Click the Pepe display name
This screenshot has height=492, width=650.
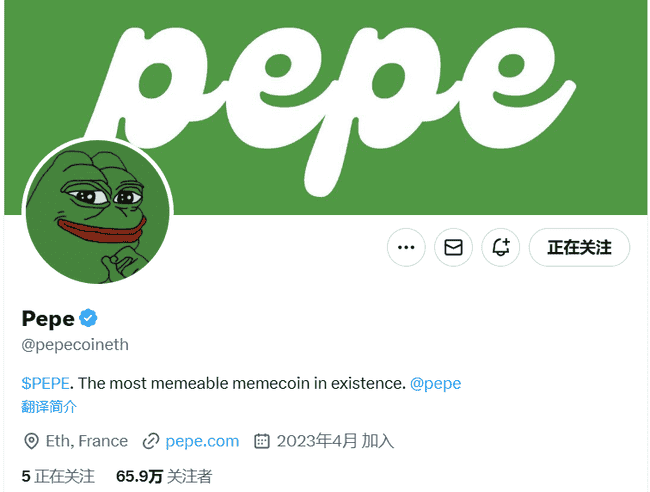(48, 319)
